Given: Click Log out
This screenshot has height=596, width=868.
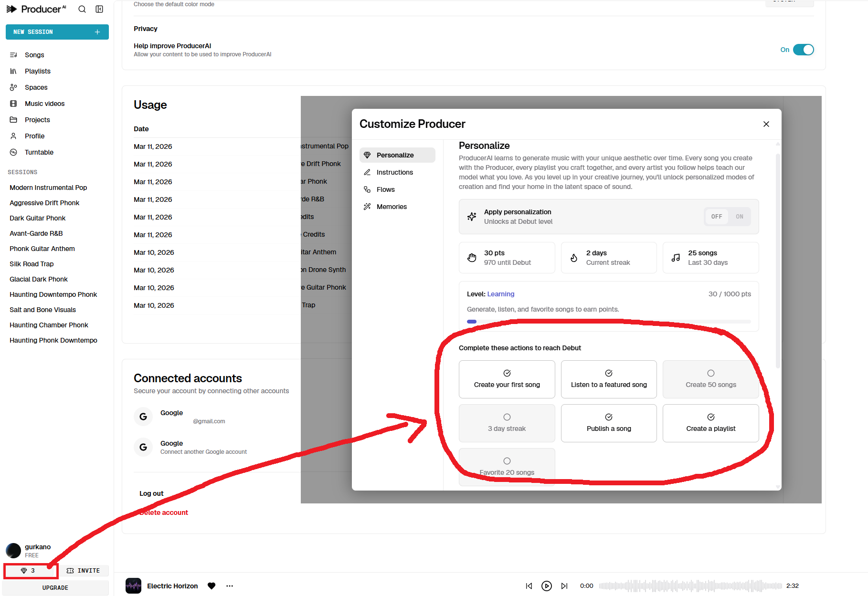Looking at the screenshot, I should [x=151, y=493].
